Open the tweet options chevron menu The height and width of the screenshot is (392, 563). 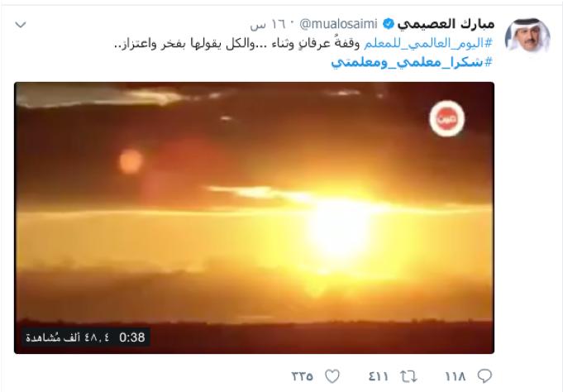(21, 25)
